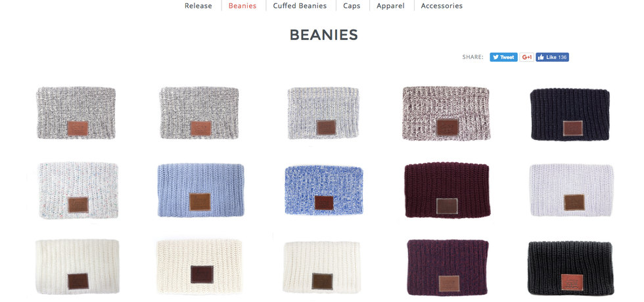Select the solid light blue beanie
The width and height of the screenshot is (644, 302).
tap(201, 190)
